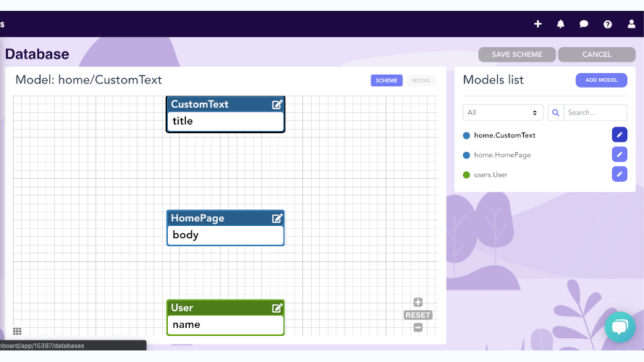Zoom out the scheme canvas
This screenshot has width=644, height=362.
(418, 327)
